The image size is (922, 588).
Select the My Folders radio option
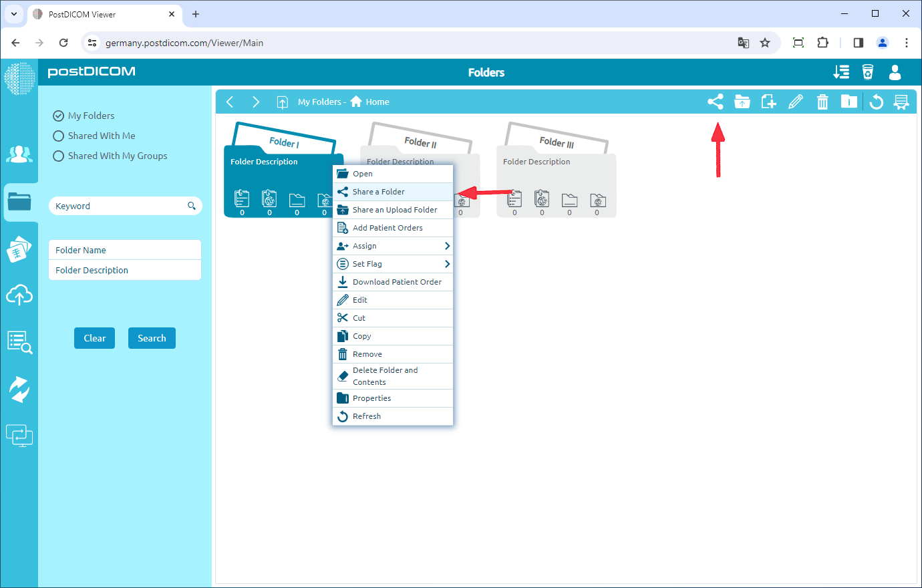pos(59,116)
